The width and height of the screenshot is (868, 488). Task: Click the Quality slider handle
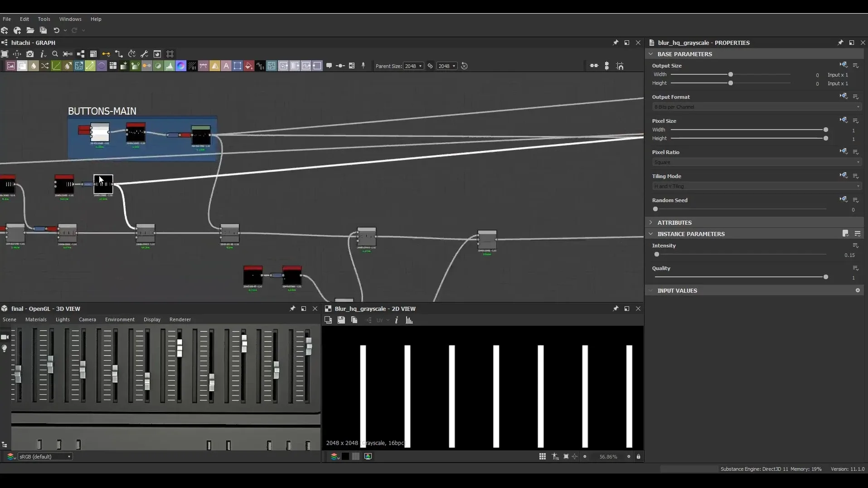coord(826,277)
